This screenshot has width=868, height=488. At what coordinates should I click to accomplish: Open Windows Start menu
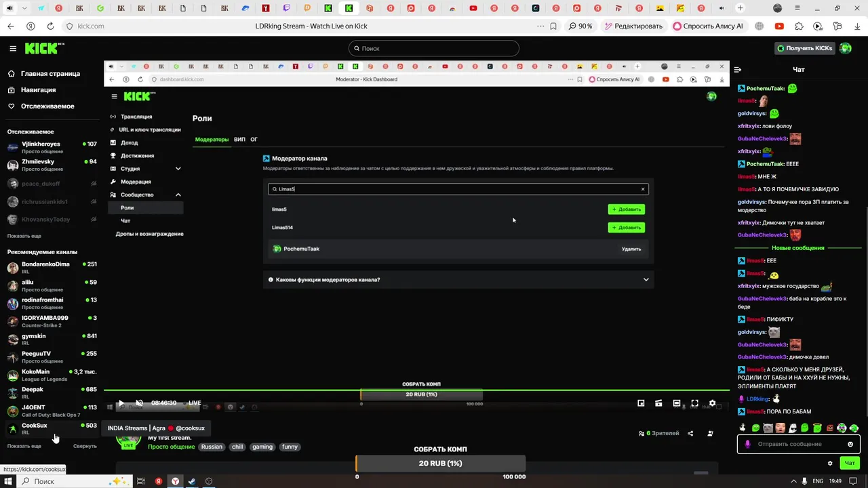click(8, 481)
